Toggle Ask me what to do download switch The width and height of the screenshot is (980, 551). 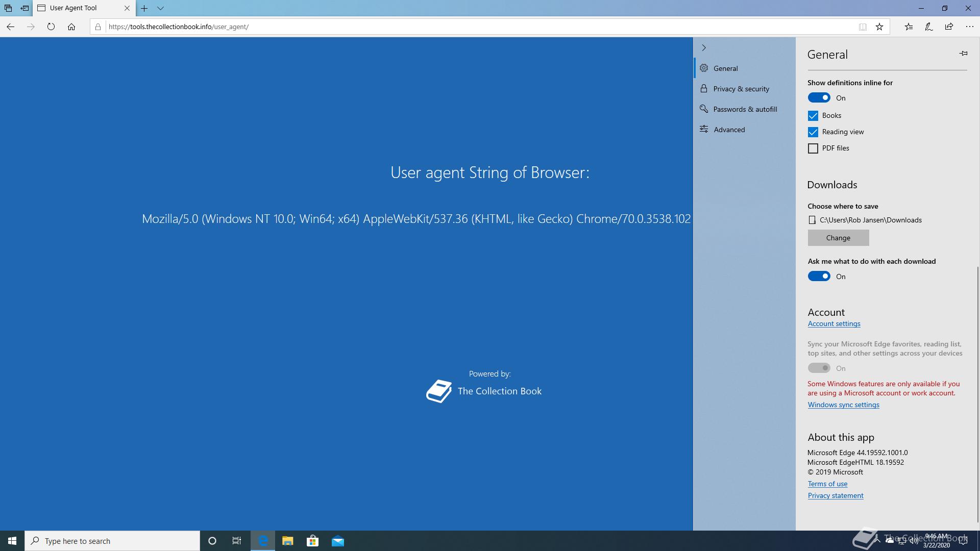click(819, 276)
